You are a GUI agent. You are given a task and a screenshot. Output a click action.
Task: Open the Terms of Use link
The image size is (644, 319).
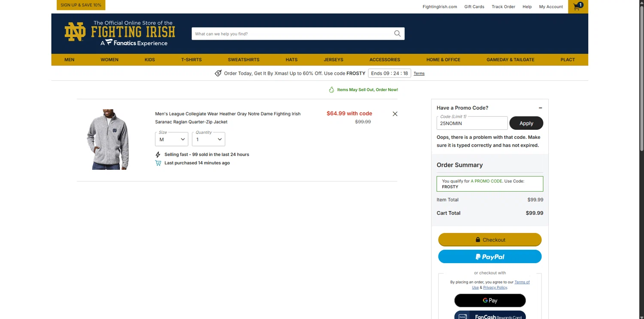click(522, 282)
